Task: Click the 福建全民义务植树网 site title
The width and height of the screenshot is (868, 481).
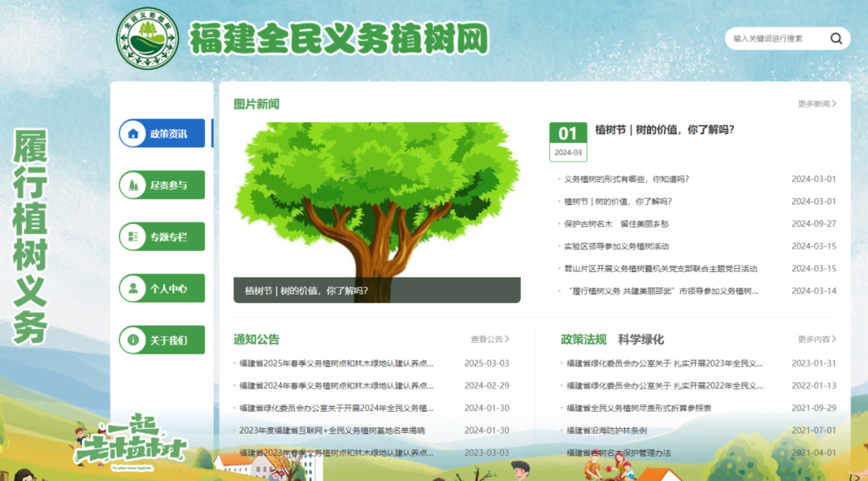Action: [x=339, y=39]
